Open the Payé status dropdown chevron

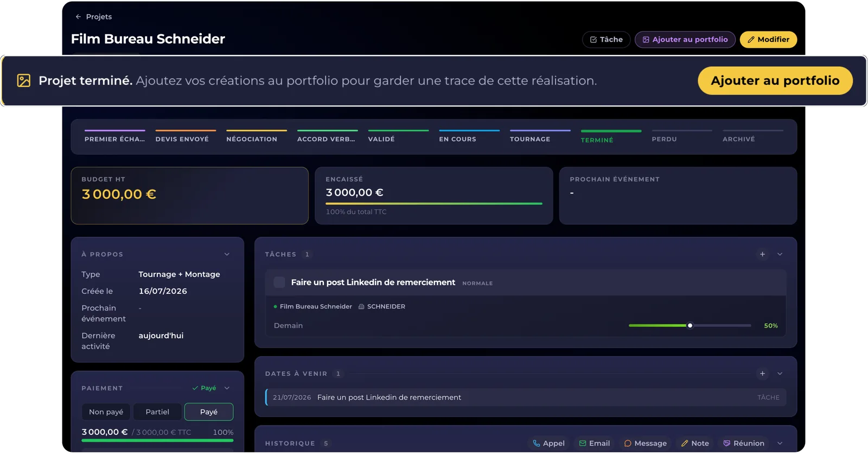pos(227,388)
